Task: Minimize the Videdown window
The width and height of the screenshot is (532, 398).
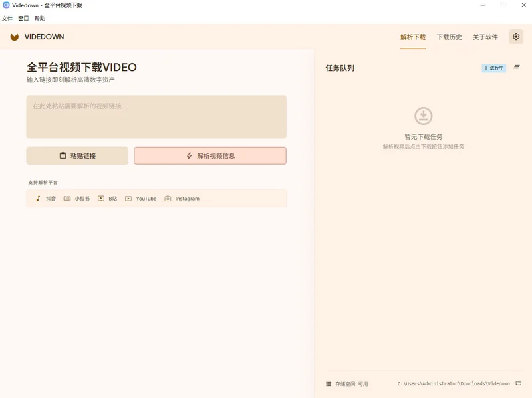Action: point(483,5)
